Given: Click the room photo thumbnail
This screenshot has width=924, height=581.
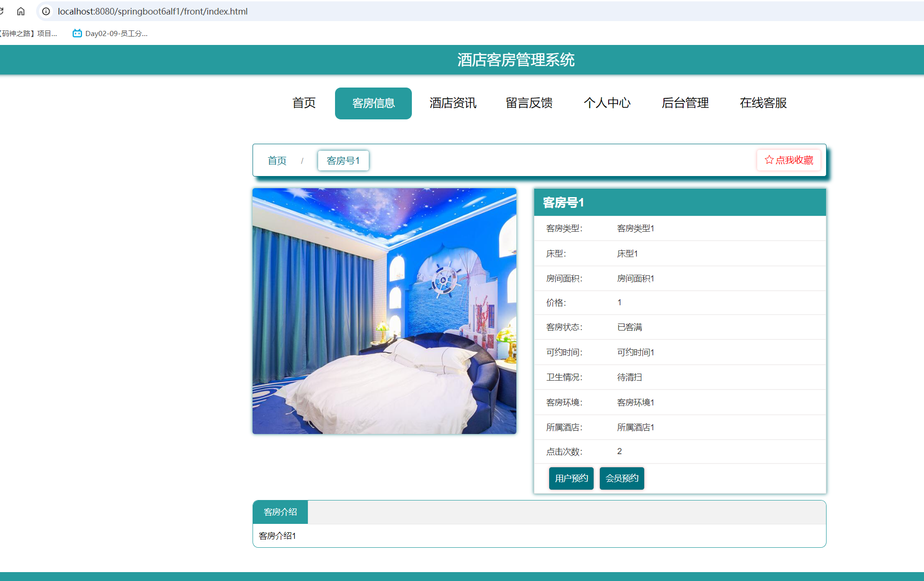Looking at the screenshot, I should [x=384, y=310].
